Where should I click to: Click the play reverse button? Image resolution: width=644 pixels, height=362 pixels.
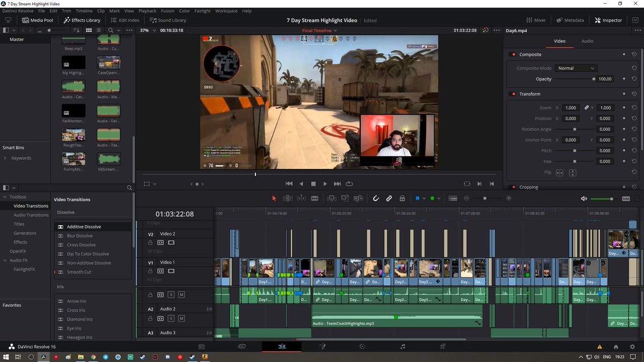point(301,183)
